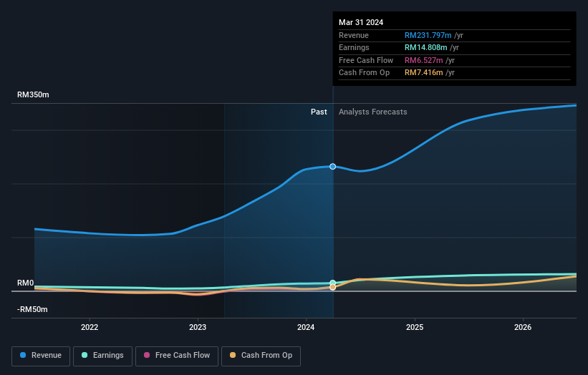
Task: Click the 2023 x-axis label
Action: tap(198, 327)
